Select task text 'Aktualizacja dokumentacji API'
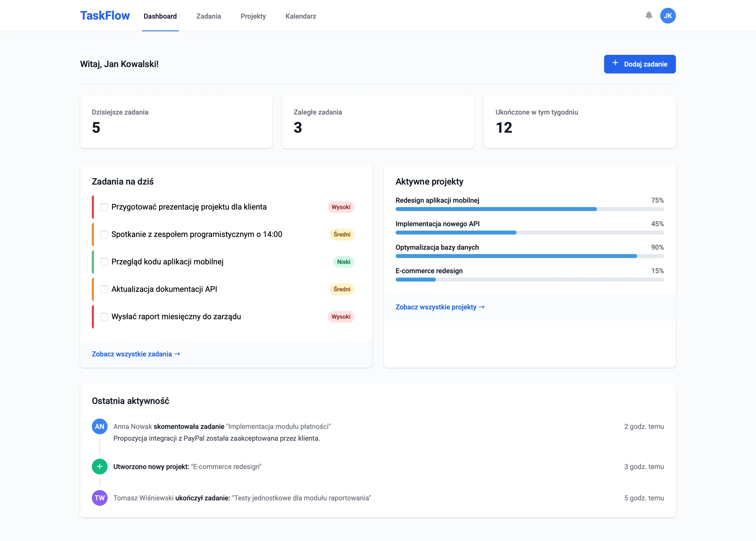This screenshot has width=756, height=541. tap(164, 289)
